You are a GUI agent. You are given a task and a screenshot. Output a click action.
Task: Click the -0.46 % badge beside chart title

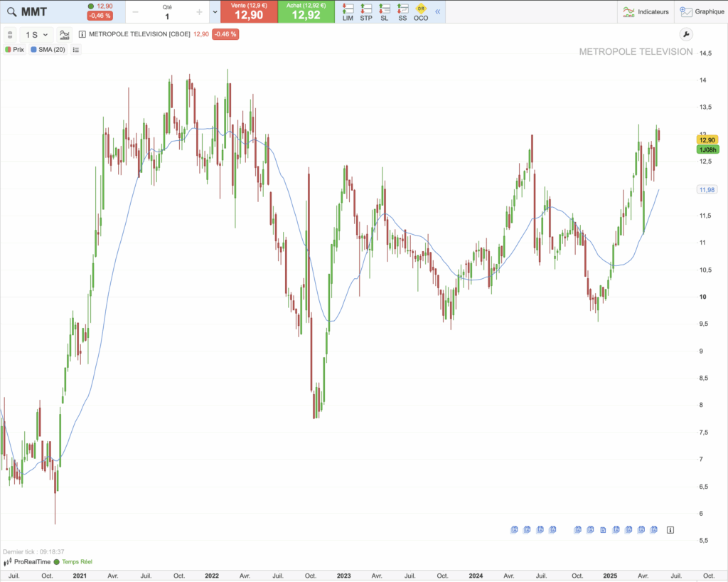(225, 34)
